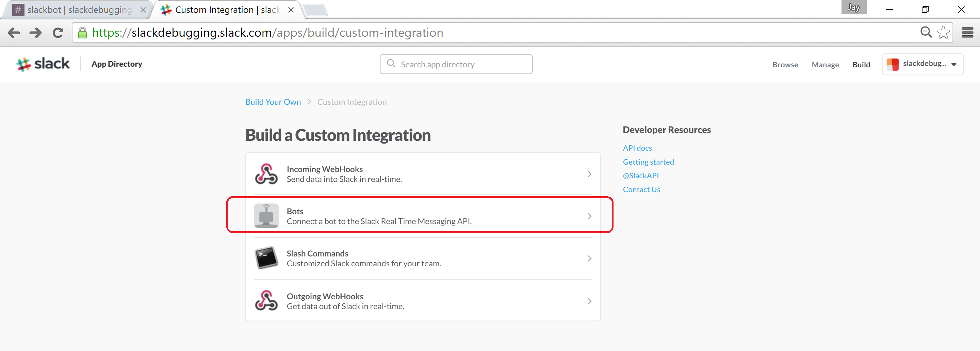Viewport: 980px width, 351px height.
Task: Select the Incoming WebHooks title
Action: click(325, 169)
